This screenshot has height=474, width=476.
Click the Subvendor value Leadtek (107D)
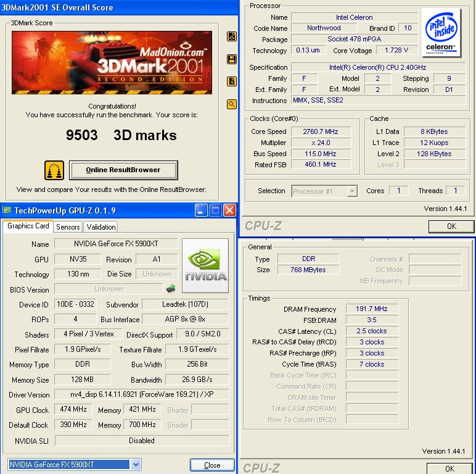click(x=185, y=304)
